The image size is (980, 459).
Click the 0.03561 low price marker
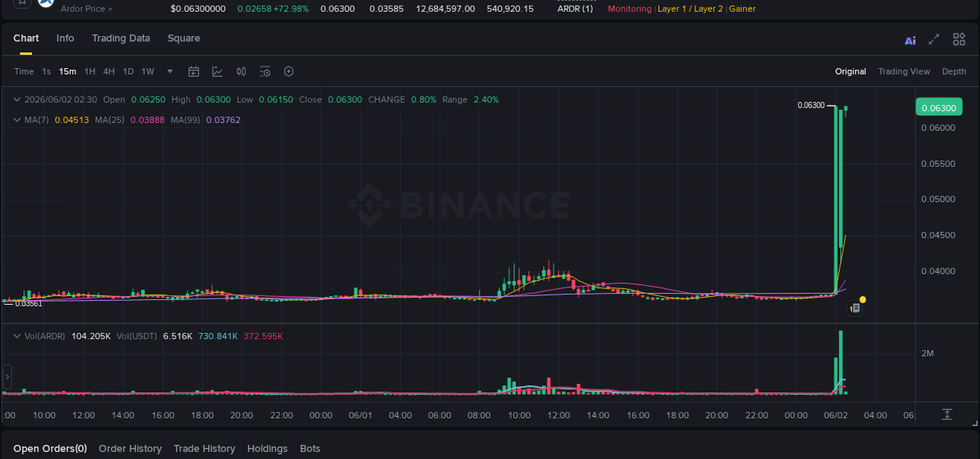28,303
